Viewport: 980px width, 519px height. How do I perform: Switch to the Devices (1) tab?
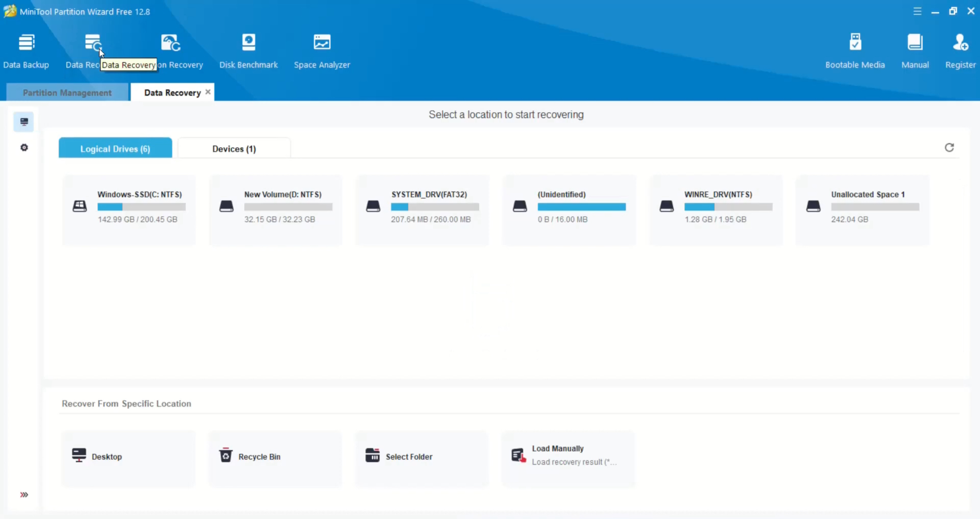(x=234, y=149)
